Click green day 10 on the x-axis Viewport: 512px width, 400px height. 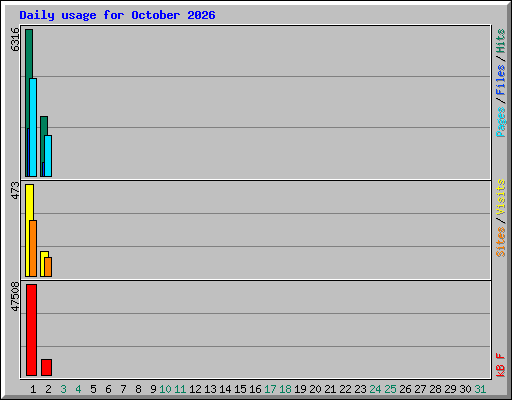[x=165, y=389]
